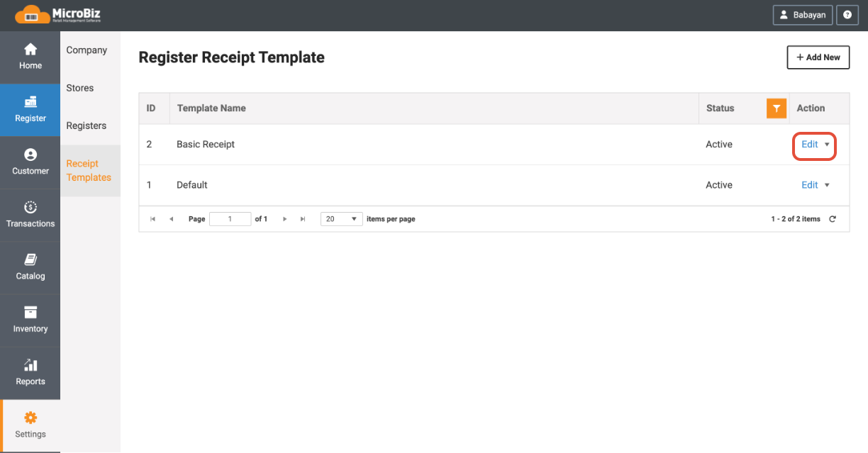
Task: Open the orange Status filter icon
Action: (x=777, y=108)
